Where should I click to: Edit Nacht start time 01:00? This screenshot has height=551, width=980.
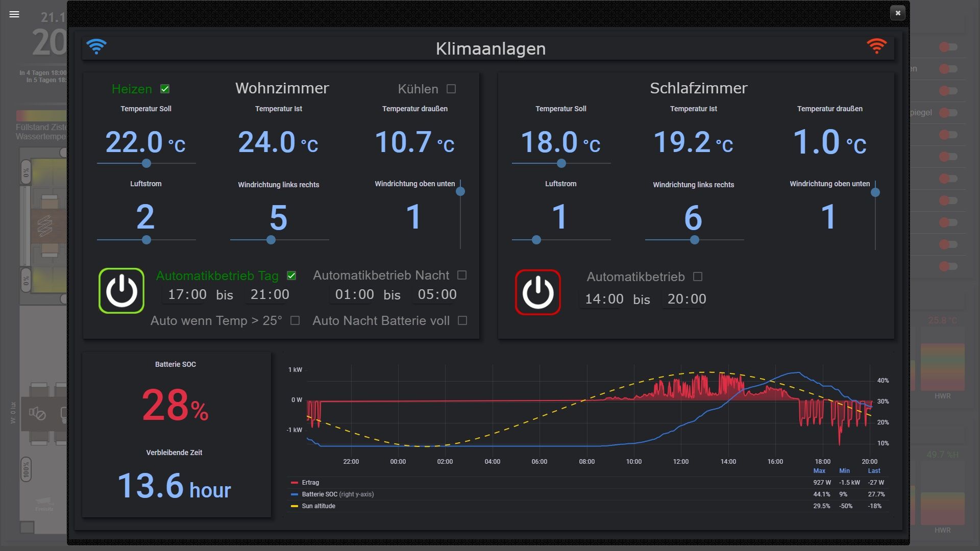tap(355, 295)
